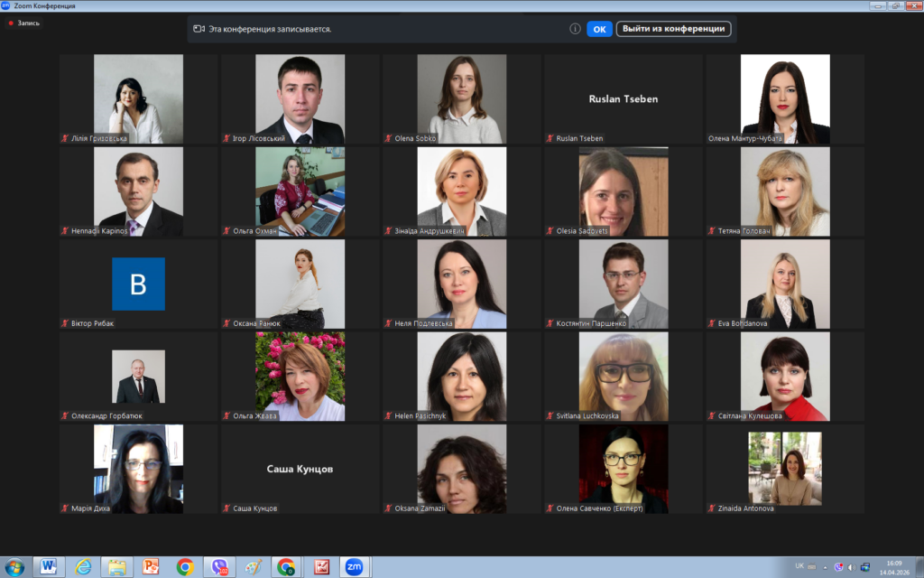
Task: Expand hidden system tray icons arrow
Action: tap(824, 566)
